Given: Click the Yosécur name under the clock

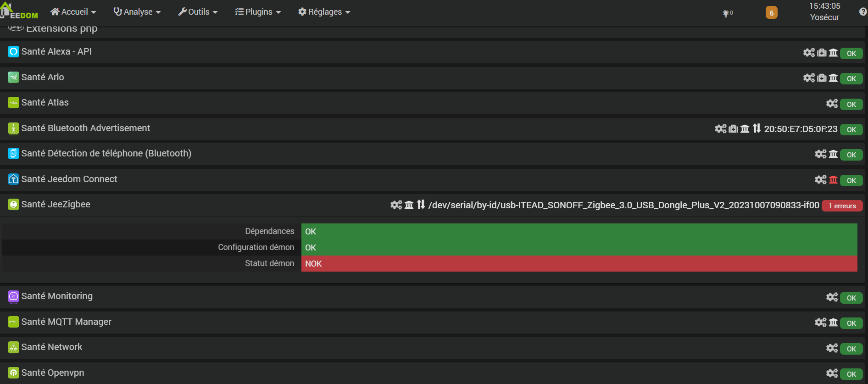Looking at the screenshot, I should click(824, 17).
